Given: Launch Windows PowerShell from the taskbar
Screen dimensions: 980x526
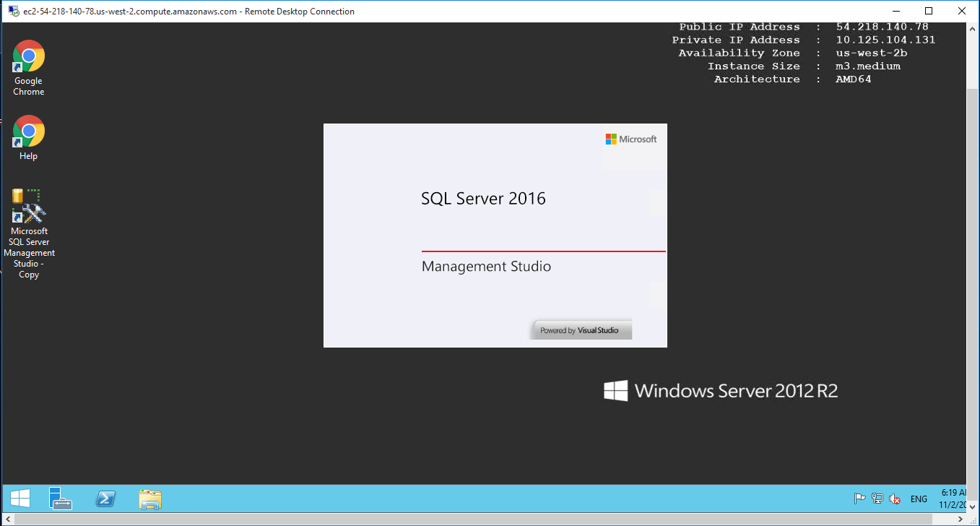Looking at the screenshot, I should coord(105,499).
